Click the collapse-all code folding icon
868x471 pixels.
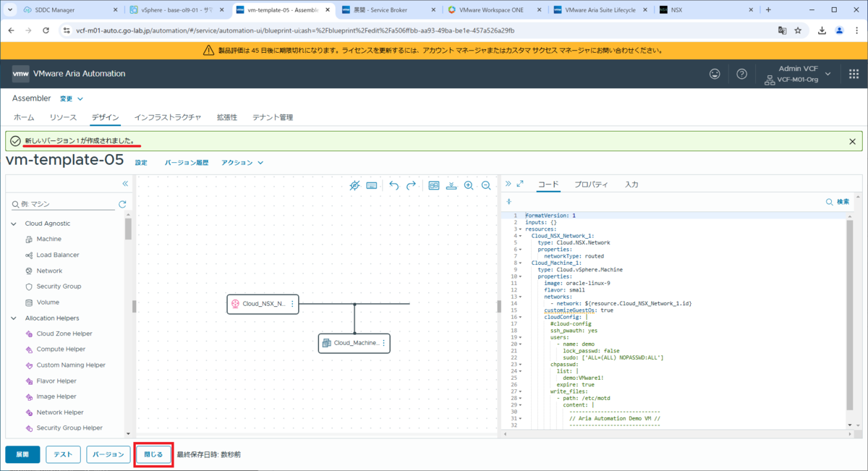coord(509,202)
